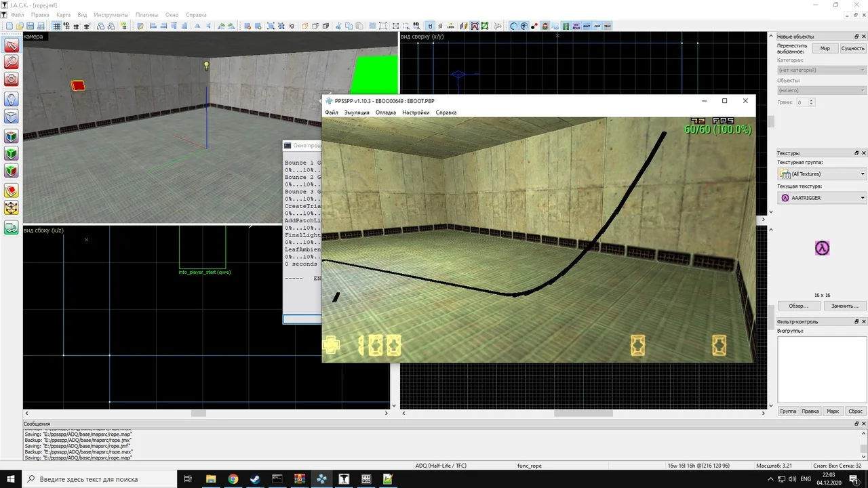Select the Selection arrow tool

(x=12, y=45)
